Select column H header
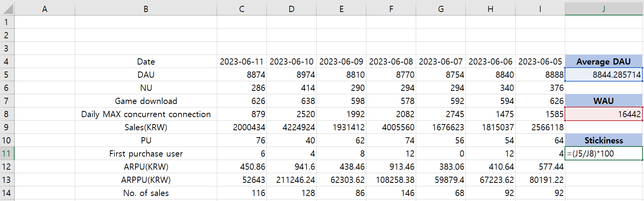644x201 pixels. [x=491, y=9]
